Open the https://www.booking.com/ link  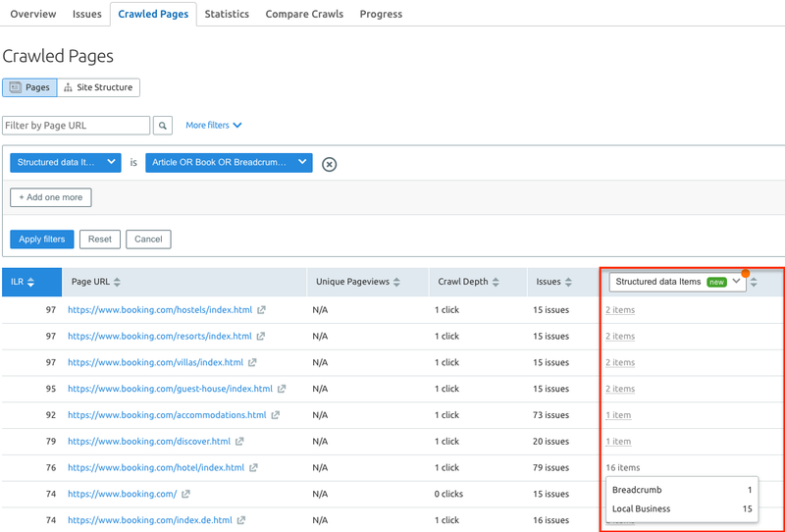122,494
